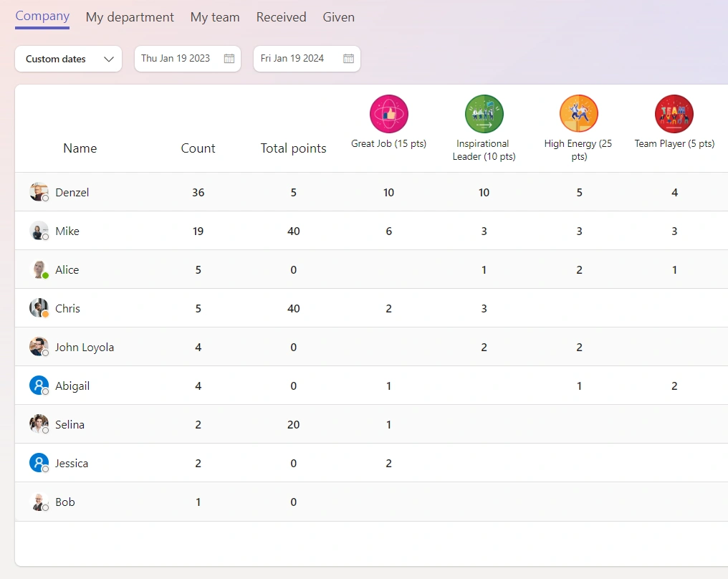Open the Received tab
728x579 pixels.
(282, 17)
